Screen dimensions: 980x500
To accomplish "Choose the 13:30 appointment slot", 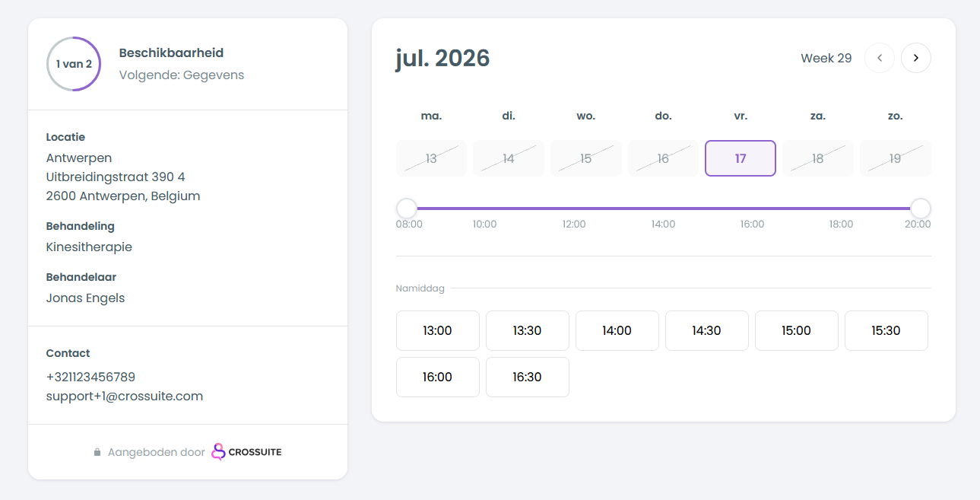I will coord(528,331).
